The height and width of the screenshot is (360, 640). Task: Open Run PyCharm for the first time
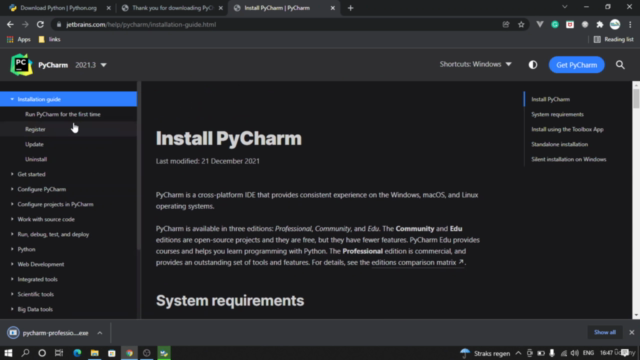(62, 114)
